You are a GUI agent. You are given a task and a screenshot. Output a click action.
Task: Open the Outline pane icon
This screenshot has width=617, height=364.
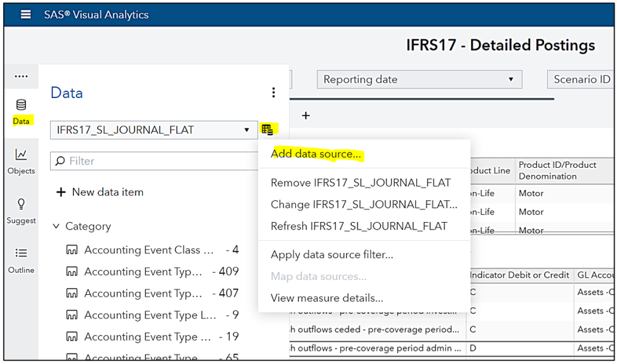click(x=21, y=260)
